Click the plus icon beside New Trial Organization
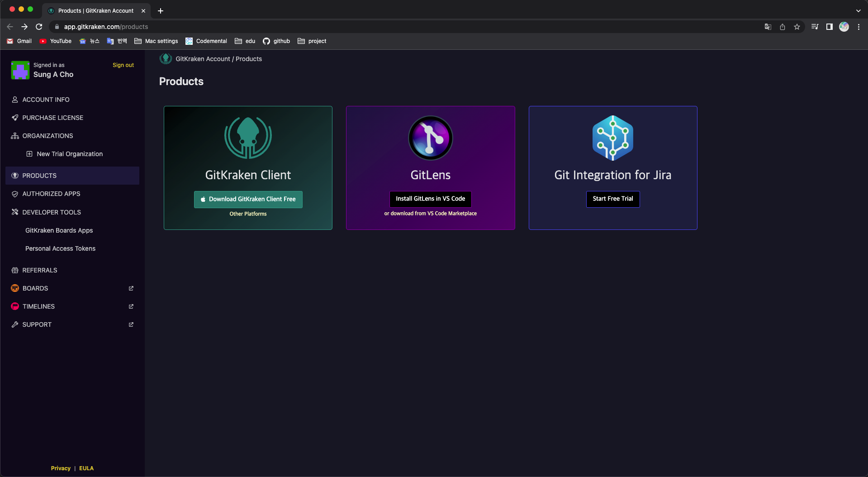868x477 pixels. coord(29,154)
